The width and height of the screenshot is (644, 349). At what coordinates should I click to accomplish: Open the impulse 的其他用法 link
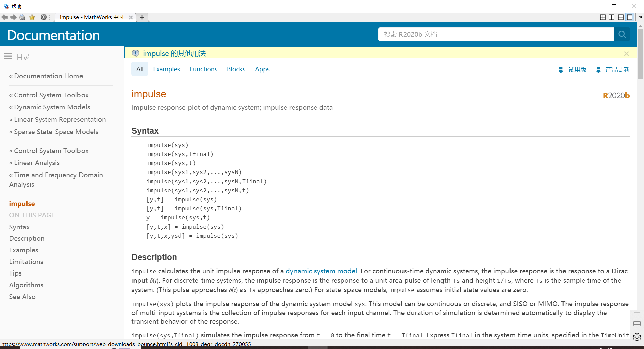174,53
